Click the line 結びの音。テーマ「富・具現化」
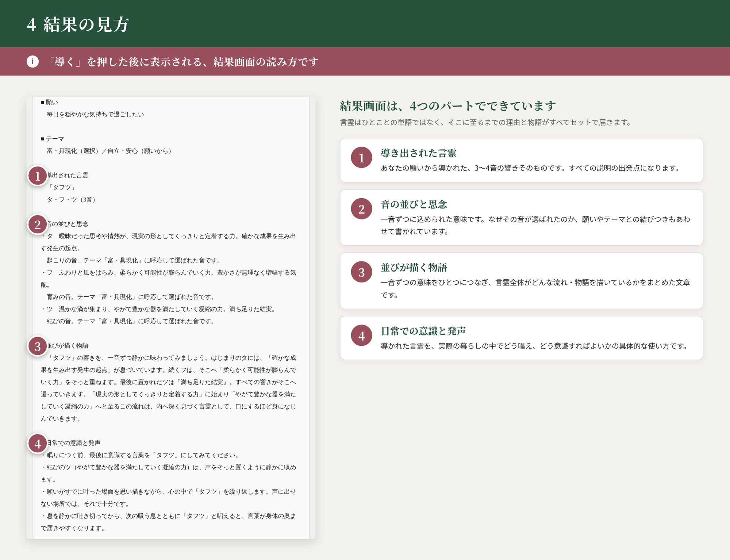The image size is (730, 560). 131,321
